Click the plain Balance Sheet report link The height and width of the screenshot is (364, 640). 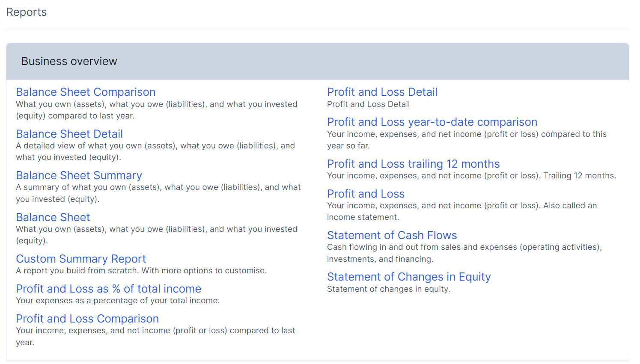coord(53,217)
